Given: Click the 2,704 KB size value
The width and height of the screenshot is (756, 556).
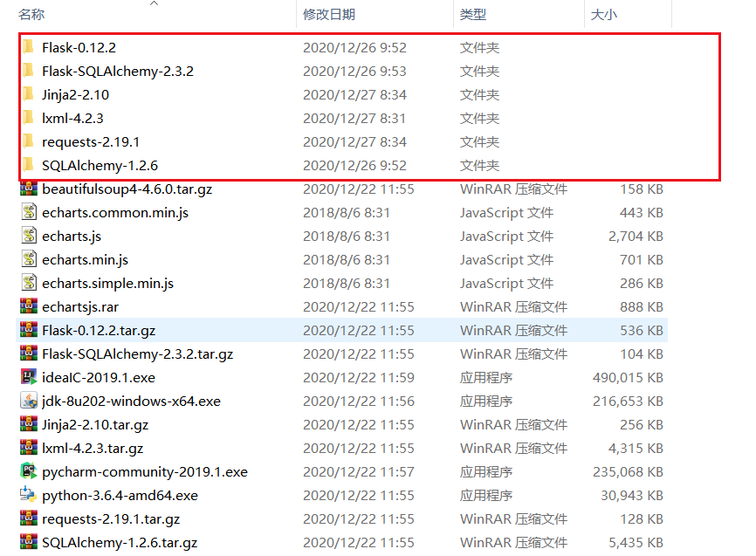Looking at the screenshot, I should (636, 237).
